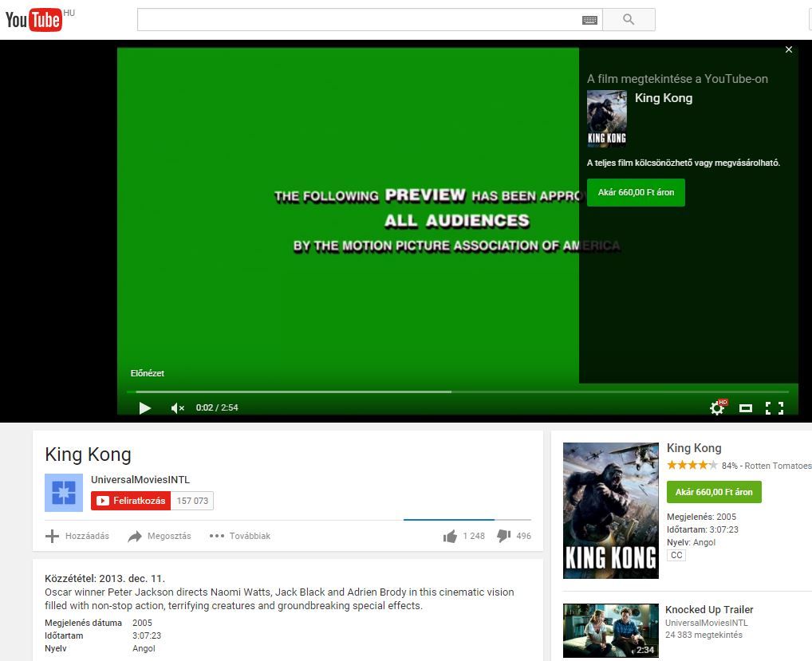812x661 pixels.
Task: Share the video with Megosztás
Action: [x=160, y=537]
